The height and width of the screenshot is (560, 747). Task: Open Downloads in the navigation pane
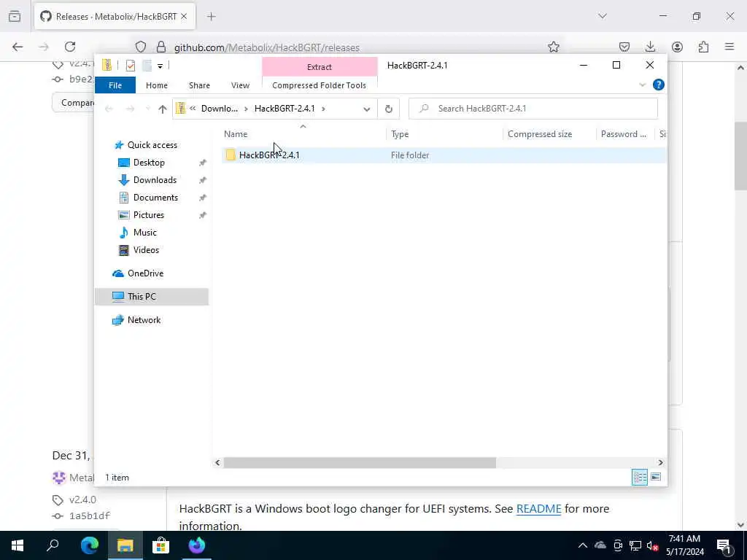click(155, 180)
